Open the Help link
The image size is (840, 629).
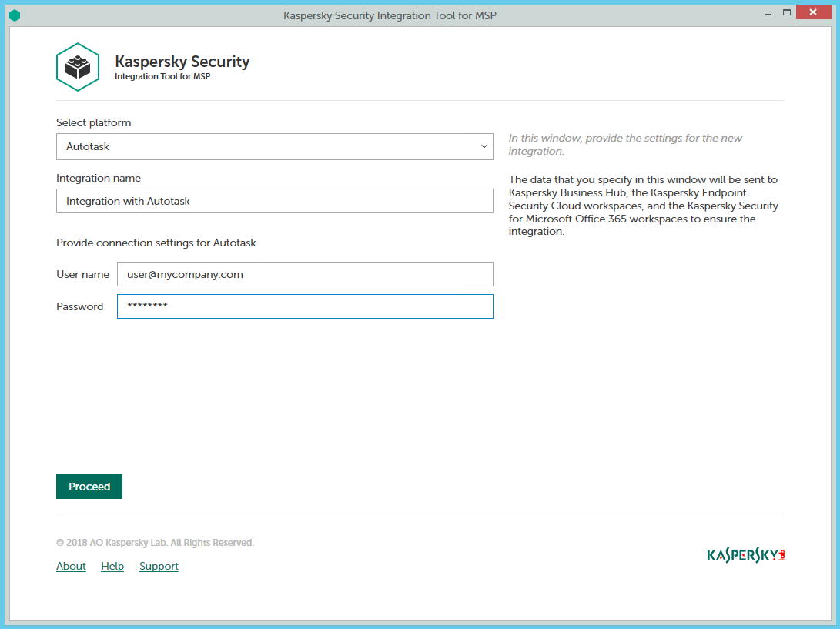coord(112,566)
